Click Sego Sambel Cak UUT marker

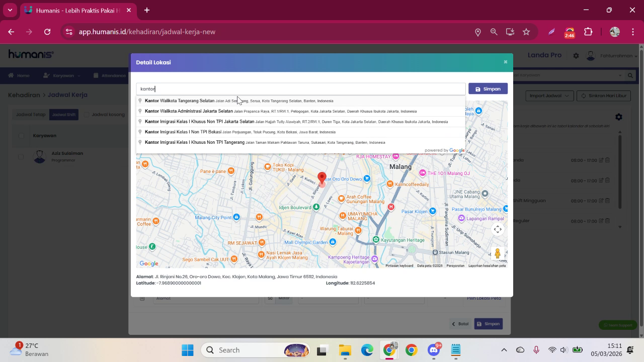[234, 259]
